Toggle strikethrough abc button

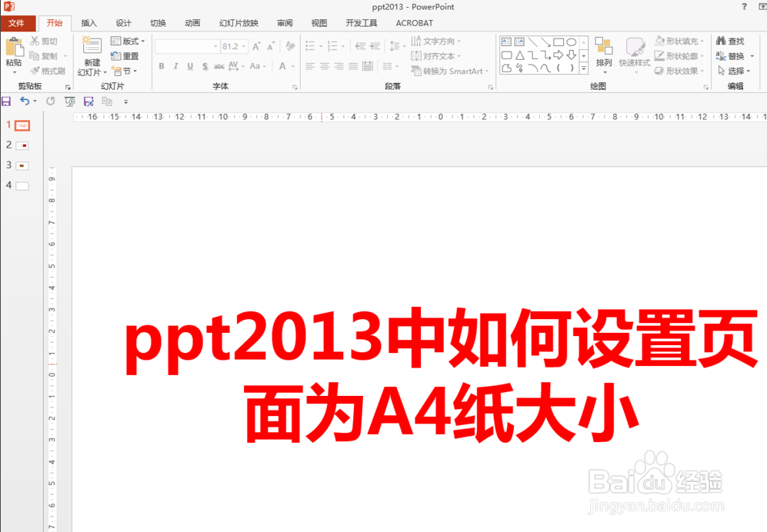pyautogui.click(x=219, y=66)
